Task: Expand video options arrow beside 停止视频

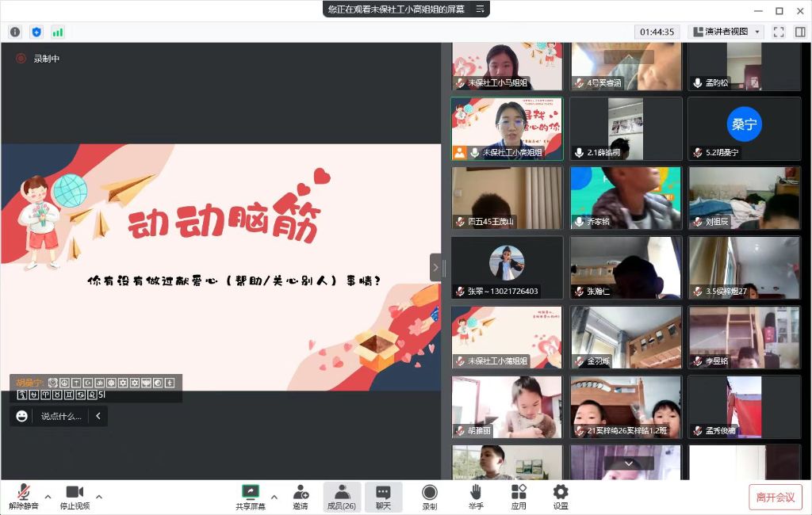Action: (x=98, y=498)
